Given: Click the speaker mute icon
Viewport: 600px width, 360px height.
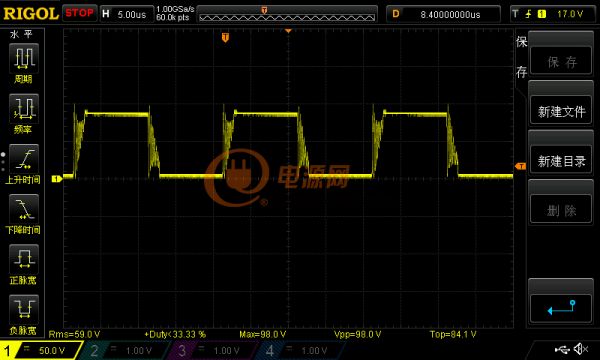Looking at the screenshot, I should (582, 349).
